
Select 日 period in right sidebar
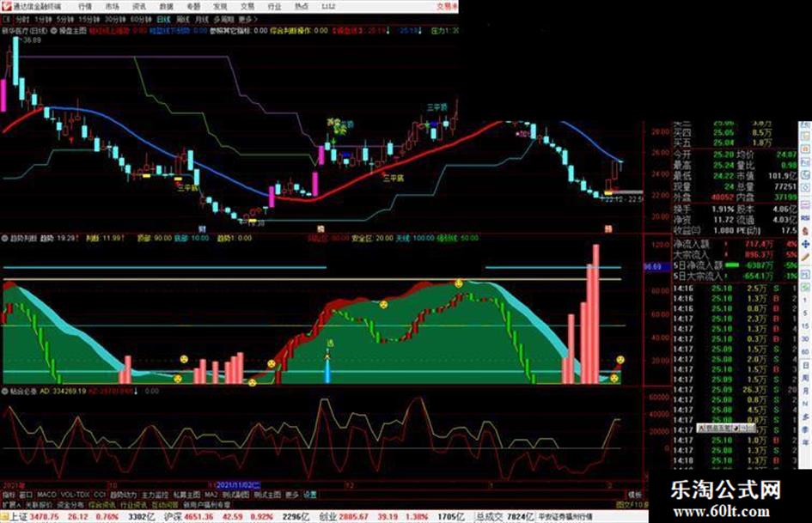pos(805,366)
